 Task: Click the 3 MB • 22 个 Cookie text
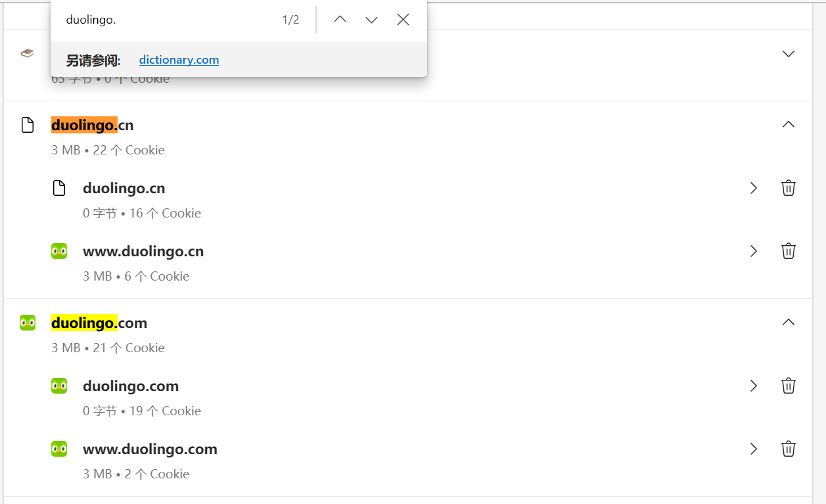[108, 150]
